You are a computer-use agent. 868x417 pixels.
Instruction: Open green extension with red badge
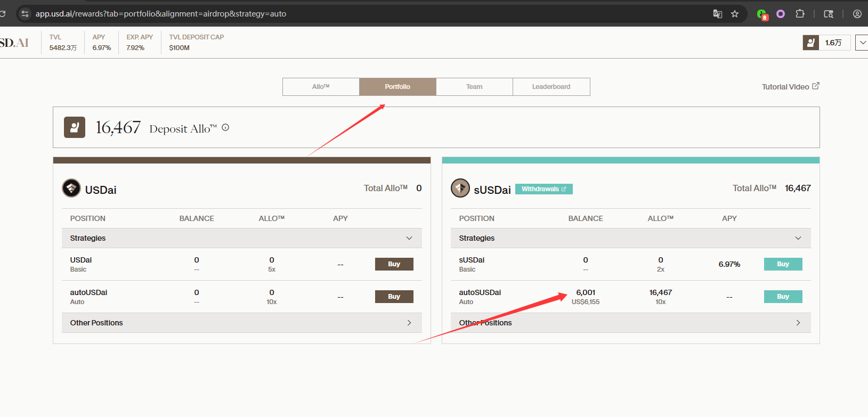click(762, 14)
